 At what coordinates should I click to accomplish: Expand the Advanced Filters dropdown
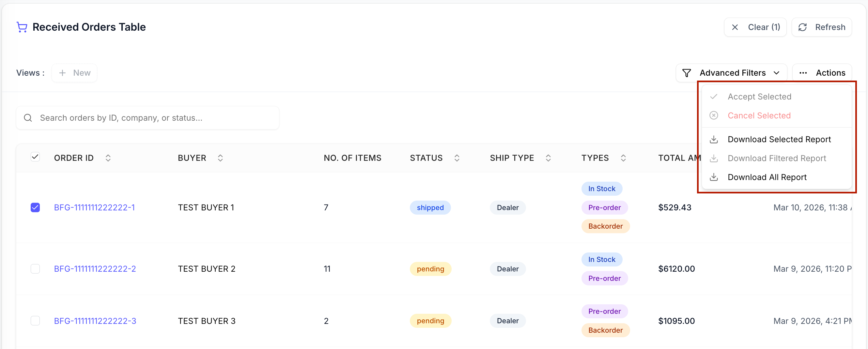[731, 73]
